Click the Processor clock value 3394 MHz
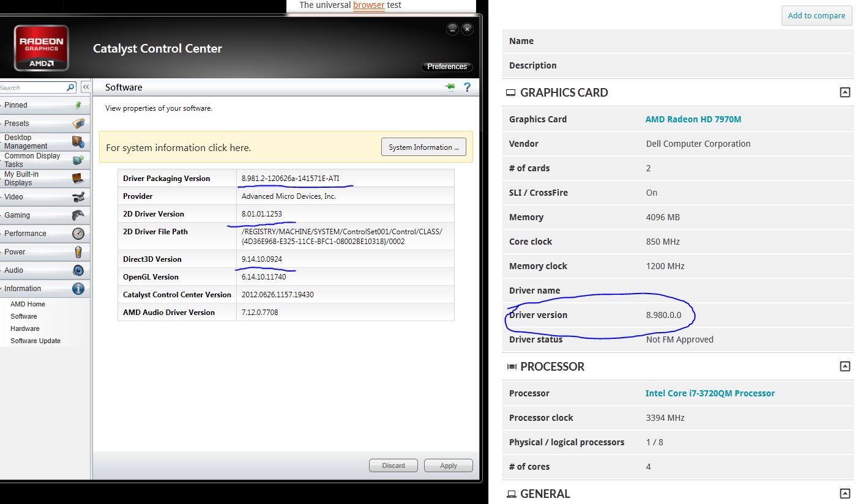Image resolution: width=858 pixels, height=504 pixels. pos(665,418)
